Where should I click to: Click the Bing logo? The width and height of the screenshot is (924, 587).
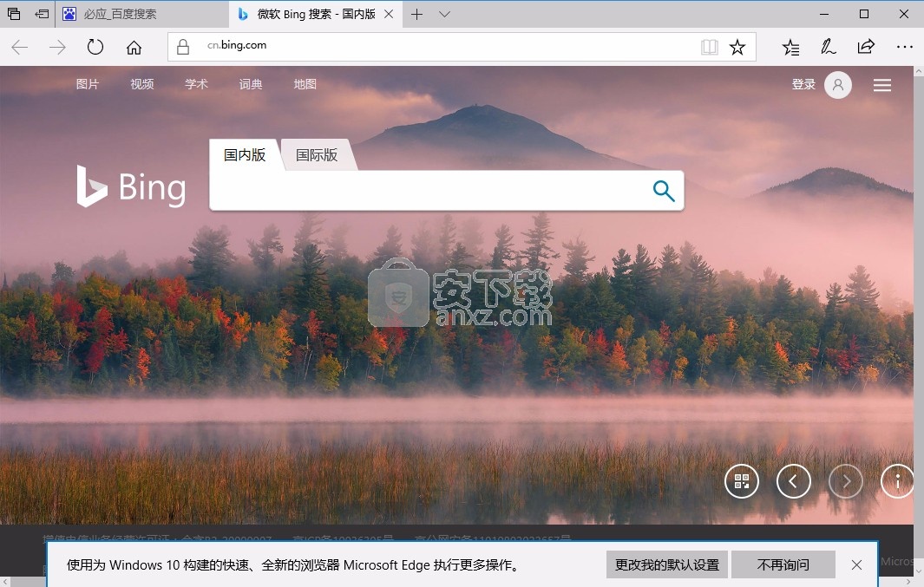[131, 186]
